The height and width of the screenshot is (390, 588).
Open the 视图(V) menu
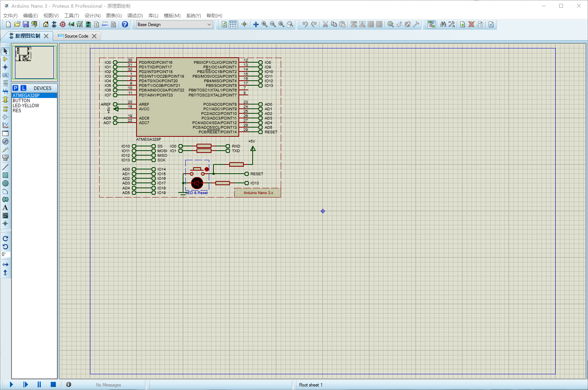(51, 15)
